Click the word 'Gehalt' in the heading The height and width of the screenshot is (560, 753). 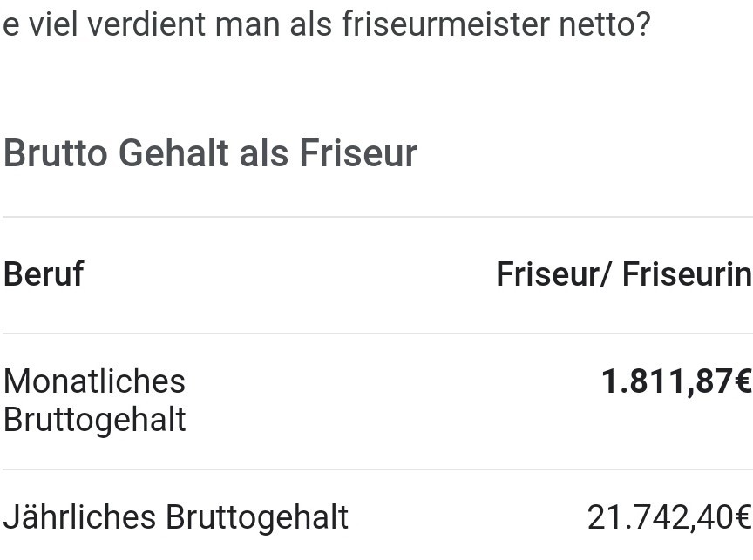click(173, 153)
